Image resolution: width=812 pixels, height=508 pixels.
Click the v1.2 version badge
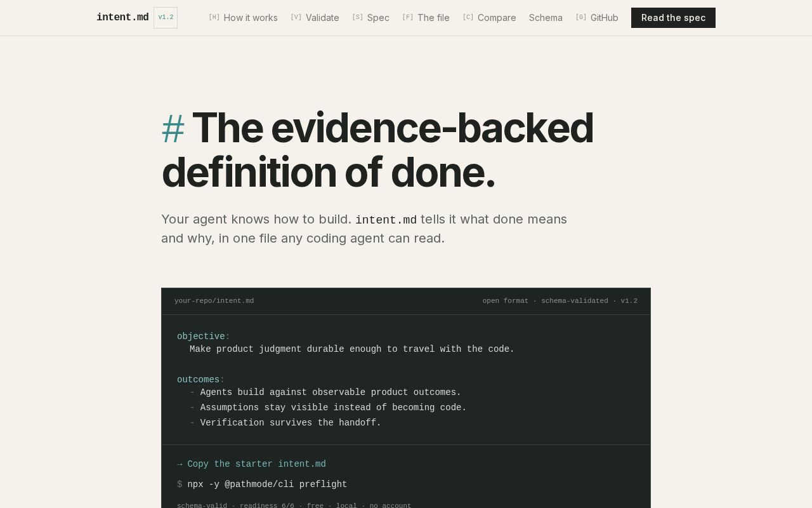166,18
